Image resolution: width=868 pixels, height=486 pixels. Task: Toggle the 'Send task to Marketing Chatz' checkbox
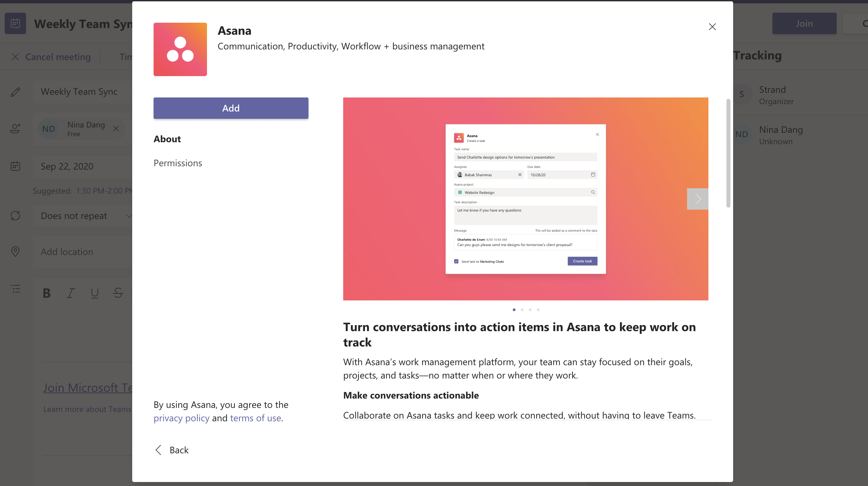click(456, 261)
